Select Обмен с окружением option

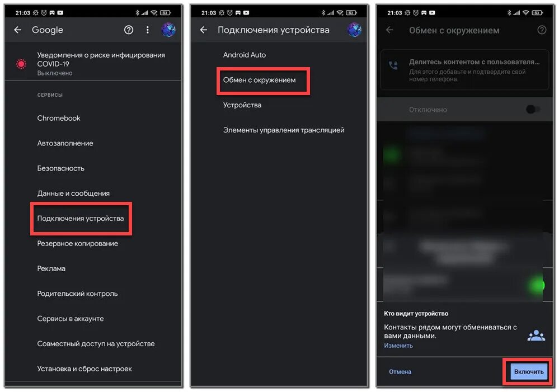263,81
